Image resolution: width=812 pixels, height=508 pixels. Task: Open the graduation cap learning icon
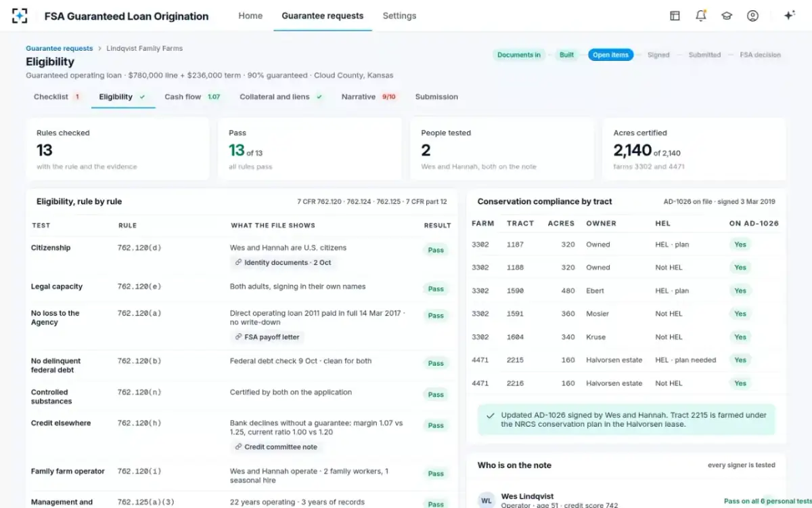[727, 16]
